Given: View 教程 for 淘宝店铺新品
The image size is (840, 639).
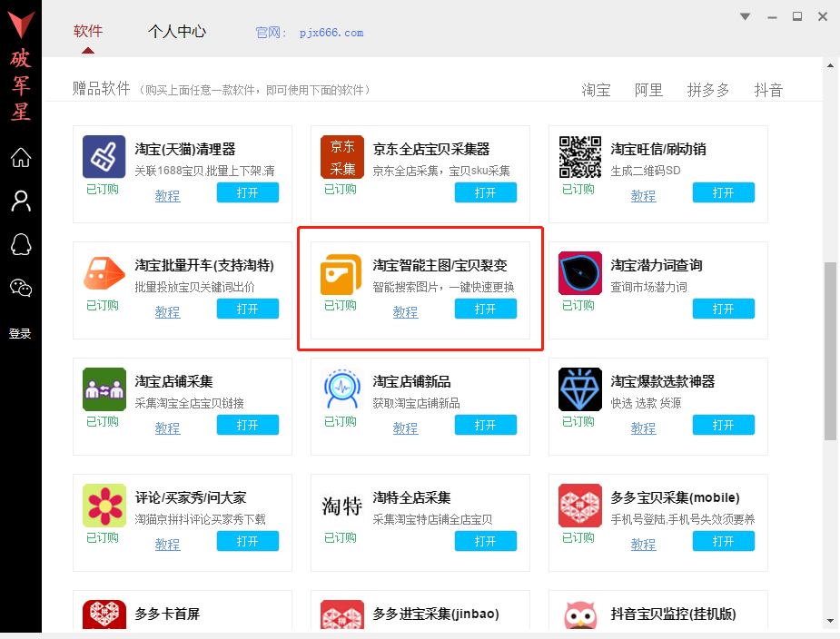Looking at the screenshot, I should coord(406,428).
